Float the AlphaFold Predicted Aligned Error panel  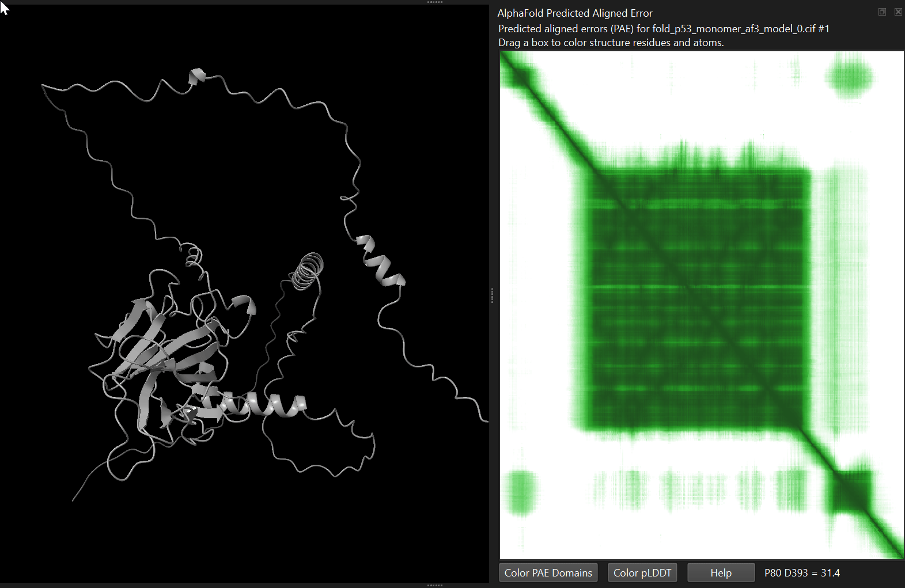coord(882,12)
